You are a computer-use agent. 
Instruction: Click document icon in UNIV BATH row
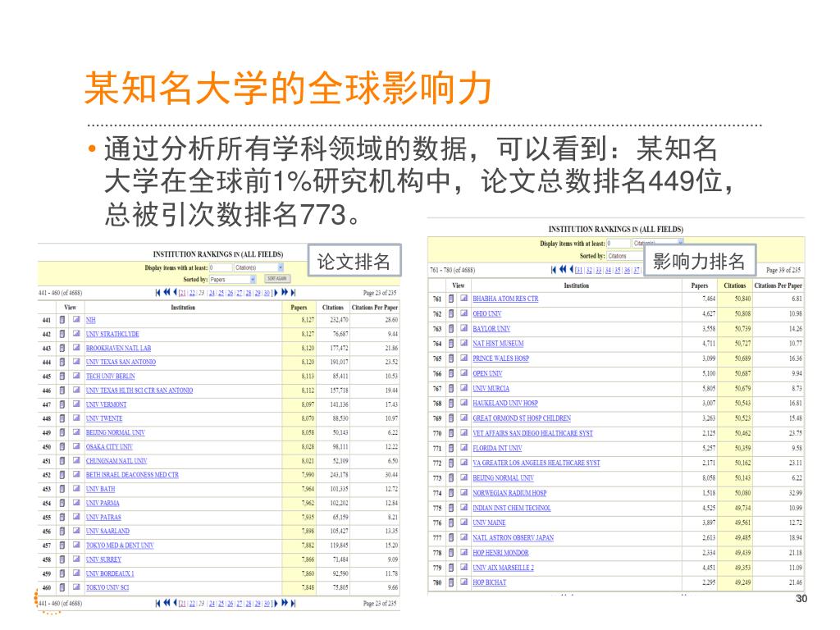pos(62,489)
